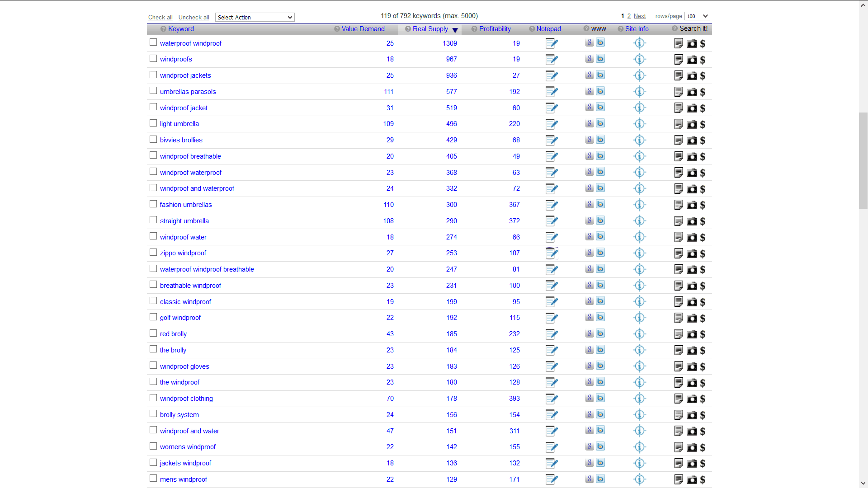Click Google search icon for light umbrella row
Viewport: 868px width, 488px height.
click(x=590, y=123)
